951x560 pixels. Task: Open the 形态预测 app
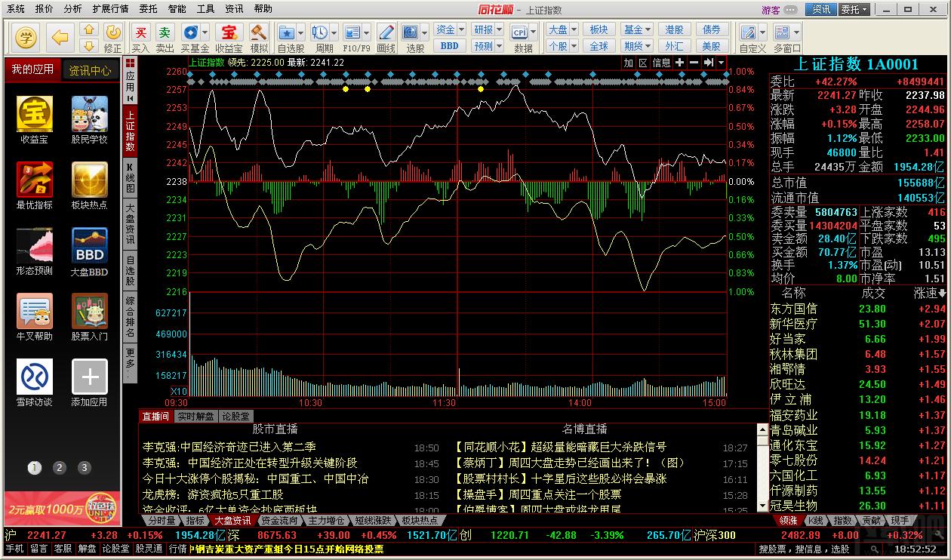(x=35, y=251)
